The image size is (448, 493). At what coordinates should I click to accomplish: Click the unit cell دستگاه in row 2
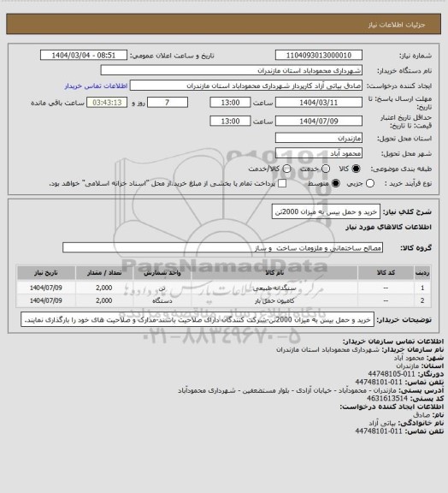(162, 300)
